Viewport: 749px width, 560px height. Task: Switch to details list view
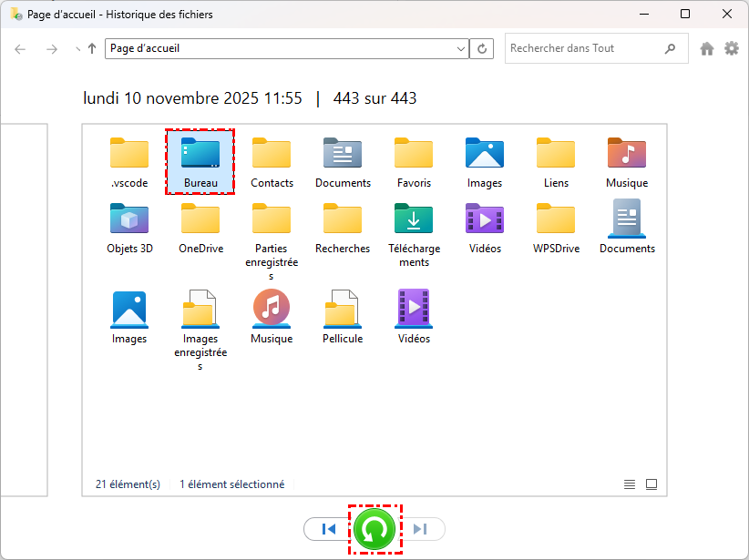tap(630, 484)
